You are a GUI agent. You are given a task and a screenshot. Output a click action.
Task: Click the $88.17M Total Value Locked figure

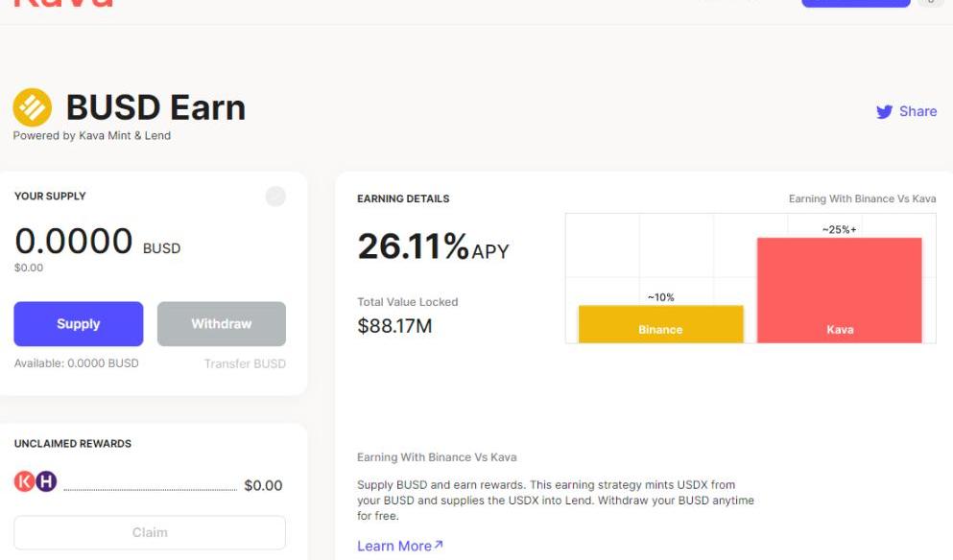394,326
